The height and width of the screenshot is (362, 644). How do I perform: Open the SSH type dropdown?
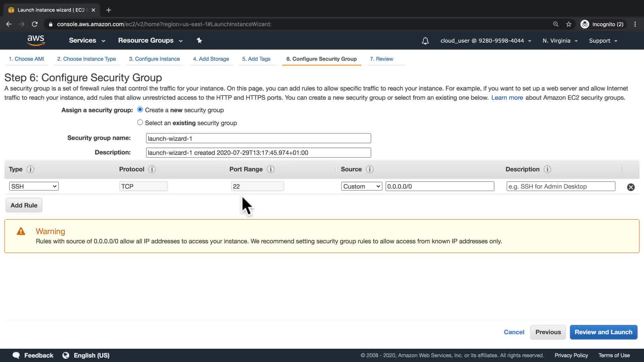[x=34, y=186]
